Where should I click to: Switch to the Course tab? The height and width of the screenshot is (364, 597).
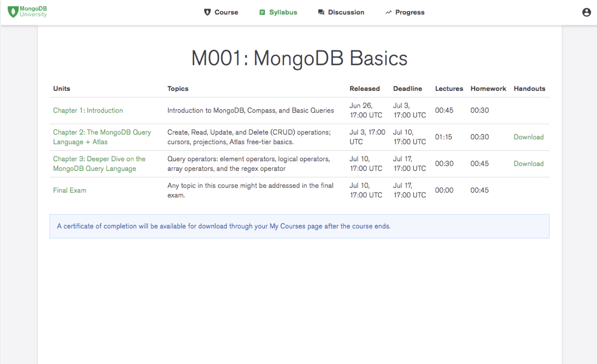(x=221, y=12)
